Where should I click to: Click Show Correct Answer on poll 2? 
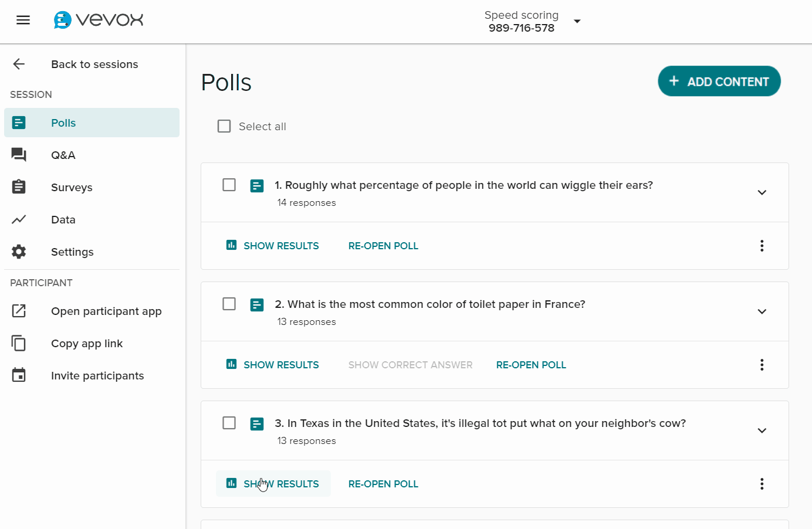click(x=411, y=365)
